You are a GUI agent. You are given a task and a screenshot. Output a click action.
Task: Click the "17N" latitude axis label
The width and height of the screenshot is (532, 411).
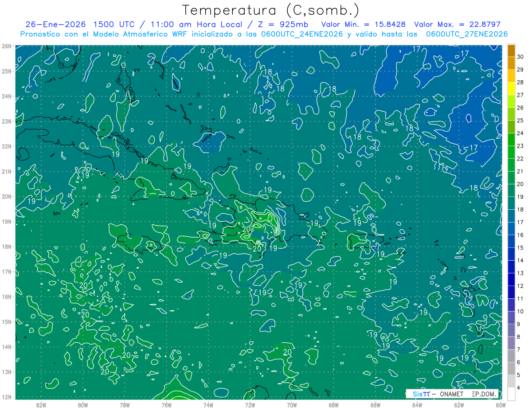6,271
